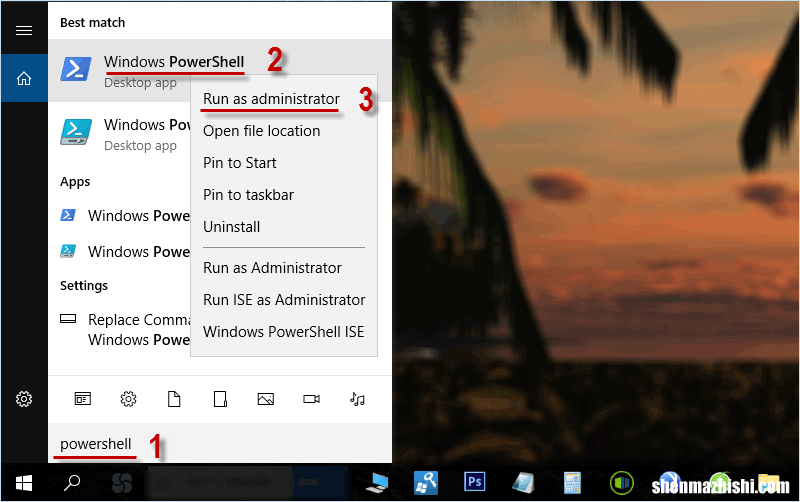Open search settings gear in left sidebar

[24, 398]
